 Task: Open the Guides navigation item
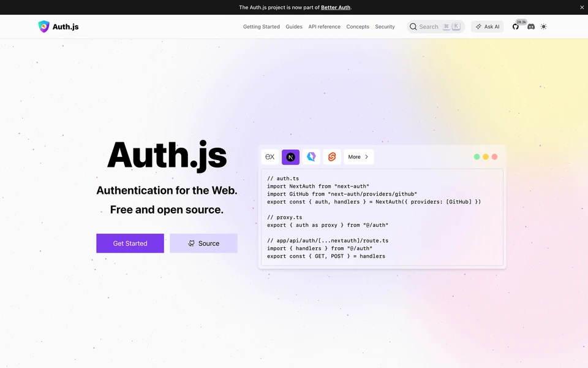[294, 26]
